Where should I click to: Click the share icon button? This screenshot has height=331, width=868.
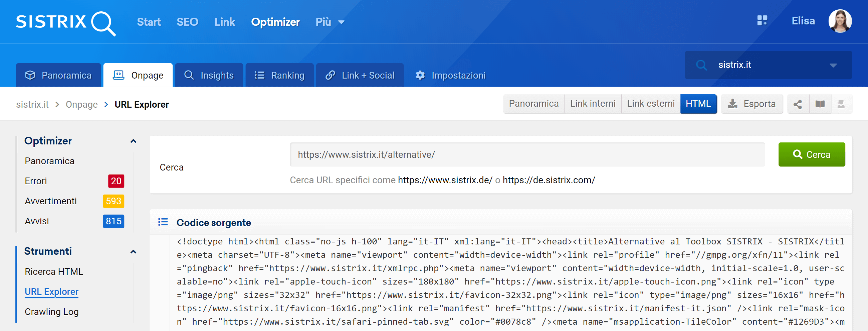798,104
